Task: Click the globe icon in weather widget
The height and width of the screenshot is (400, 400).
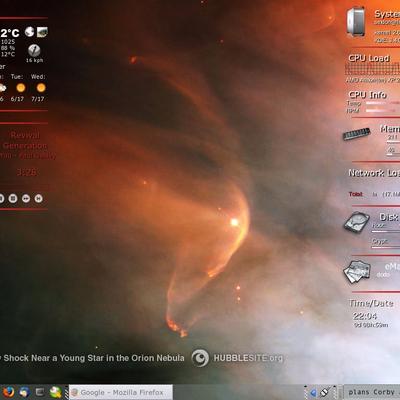Action: tap(29, 32)
